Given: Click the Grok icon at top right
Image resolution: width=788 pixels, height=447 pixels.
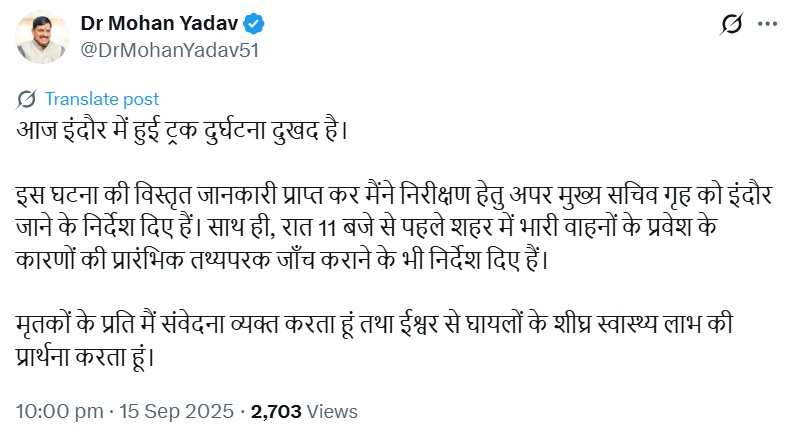Looking at the screenshot, I should (730, 25).
